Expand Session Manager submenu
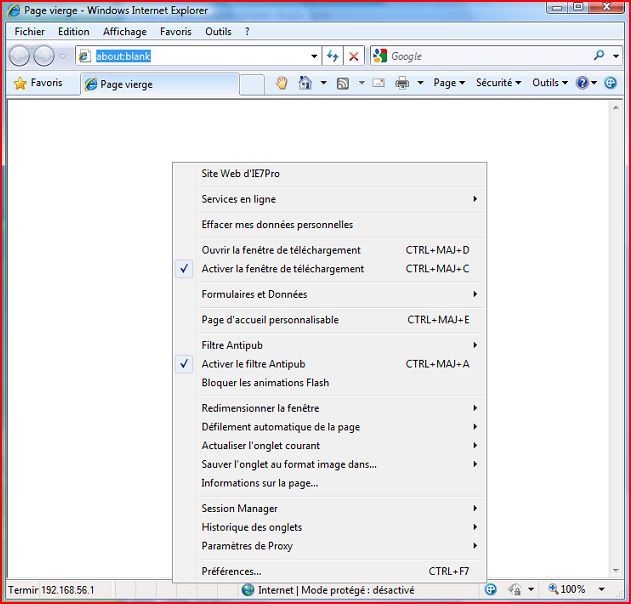The width and height of the screenshot is (631, 604). 330,509
